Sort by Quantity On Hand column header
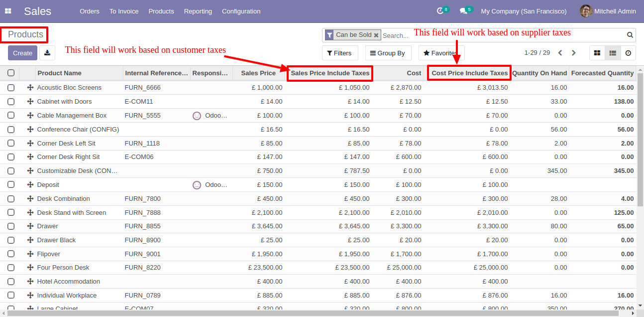Image resolution: width=644 pixels, height=317 pixels. [539, 73]
